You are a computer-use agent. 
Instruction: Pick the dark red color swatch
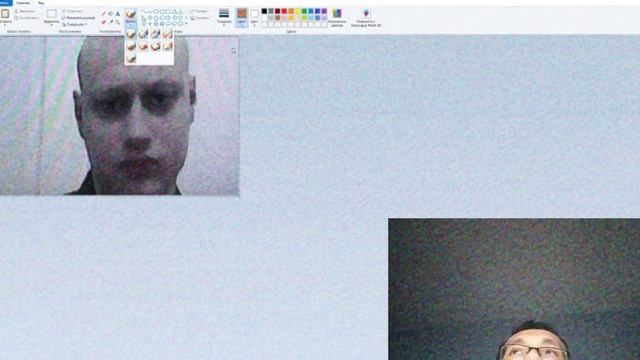(278, 11)
